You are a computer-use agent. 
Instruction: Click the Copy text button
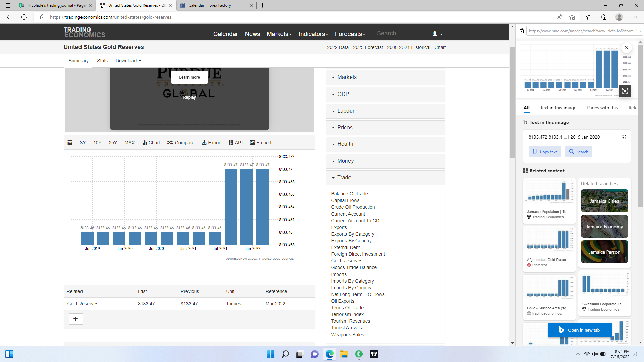545,152
